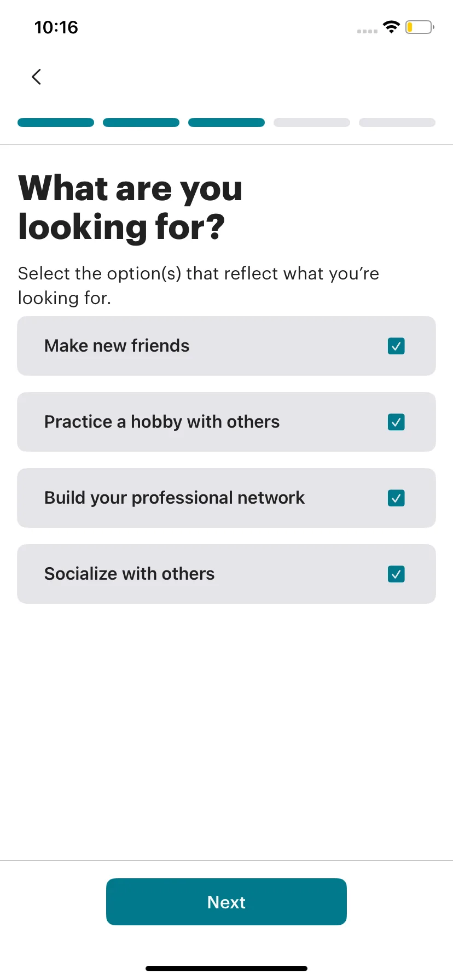Uncheck the Socialize with others checkbox
The image size is (453, 980).
[x=396, y=574]
